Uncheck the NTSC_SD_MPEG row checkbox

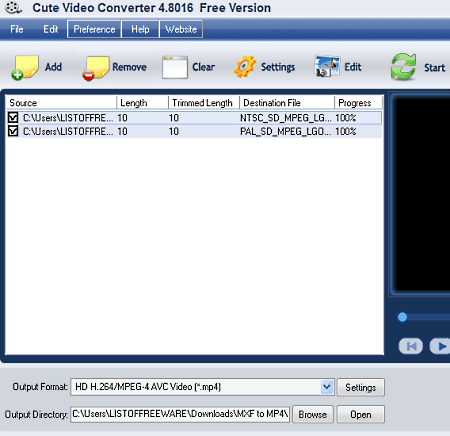(13, 118)
